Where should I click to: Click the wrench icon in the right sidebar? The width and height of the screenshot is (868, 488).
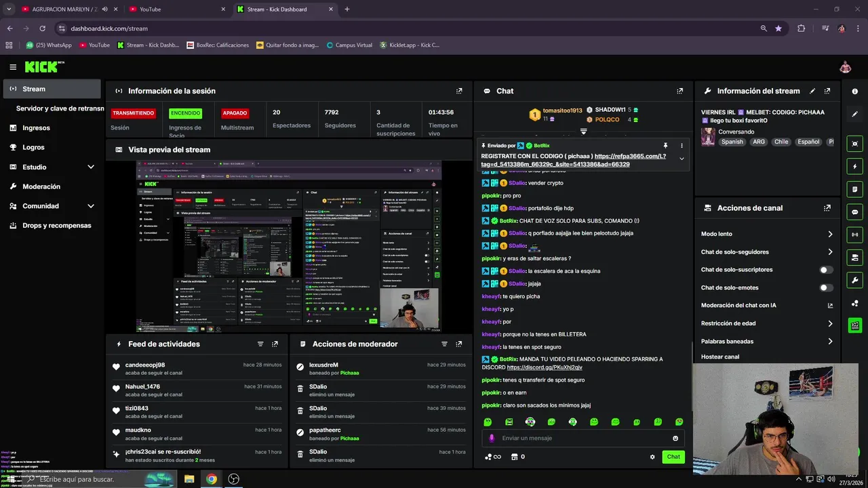coord(854,280)
